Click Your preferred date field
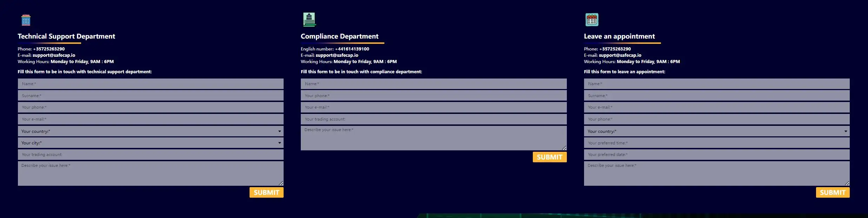This screenshot has height=218, width=868. point(717,155)
